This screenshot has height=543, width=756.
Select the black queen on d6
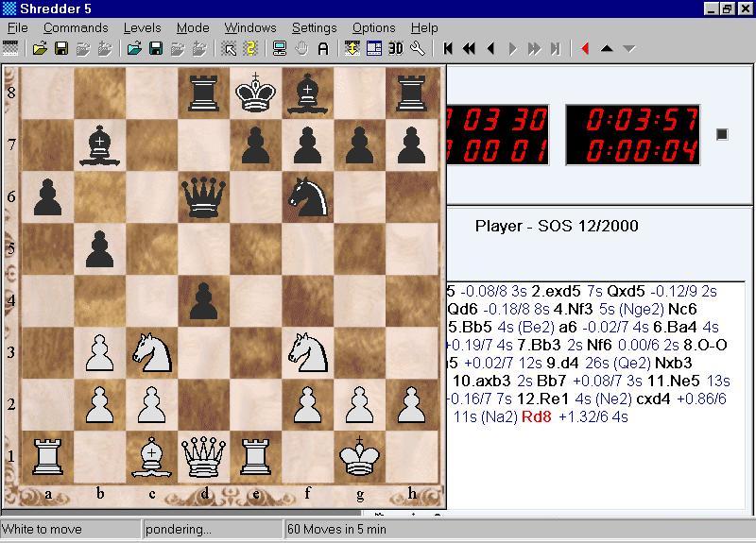pyautogui.click(x=202, y=195)
